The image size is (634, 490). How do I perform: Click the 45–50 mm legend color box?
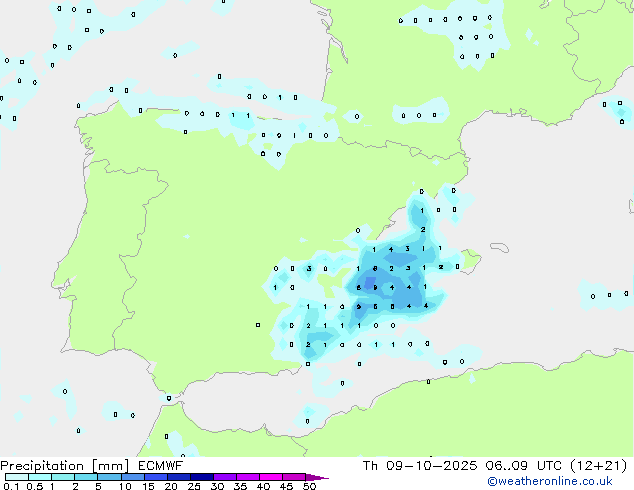294,477
